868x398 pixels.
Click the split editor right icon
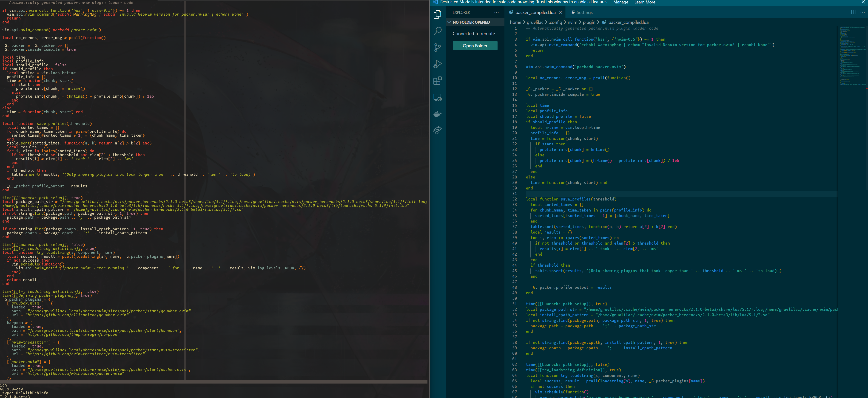tap(854, 12)
